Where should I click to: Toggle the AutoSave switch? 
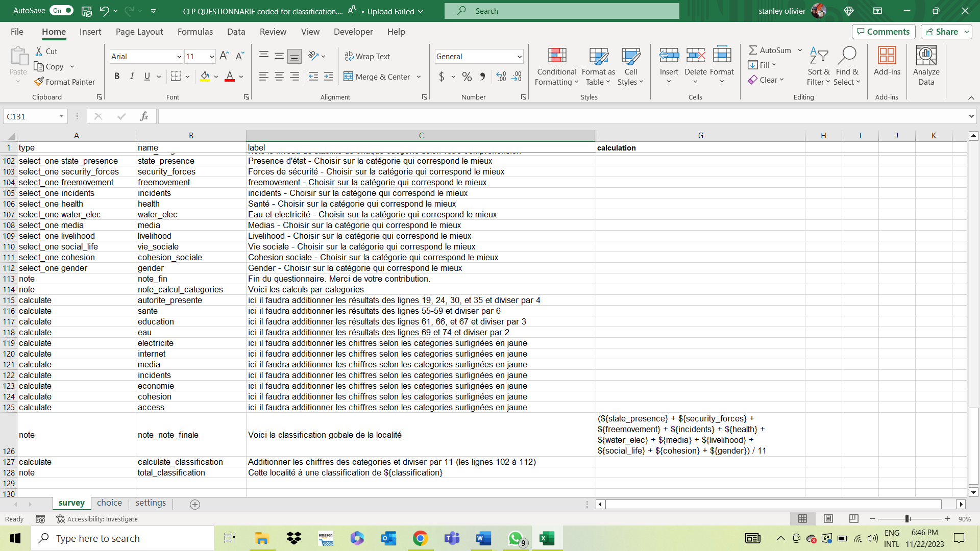[61, 11]
